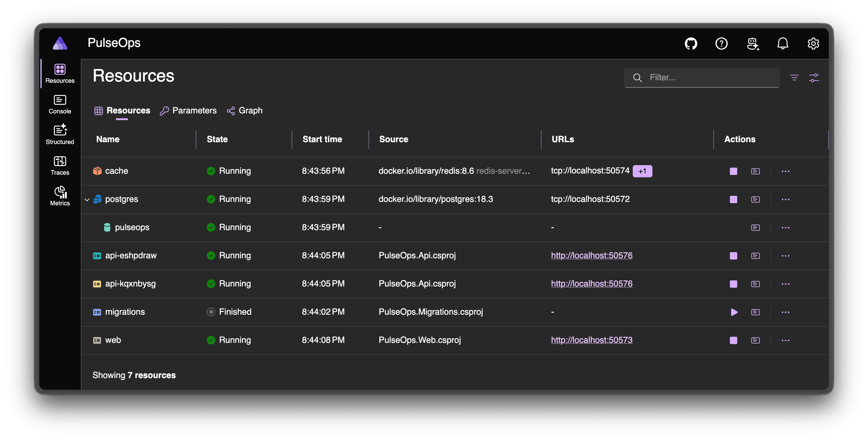Open console logs for pulseops
The image size is (868, 440).
(x=756, y=228)
